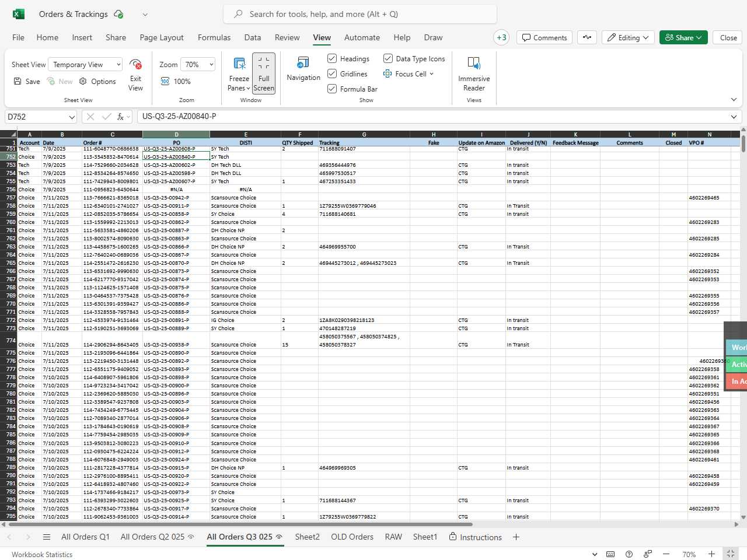This screenshot has height=560, width=747.
Task: Click the Excel app logo icon
Action: click(x=19, y=14)
